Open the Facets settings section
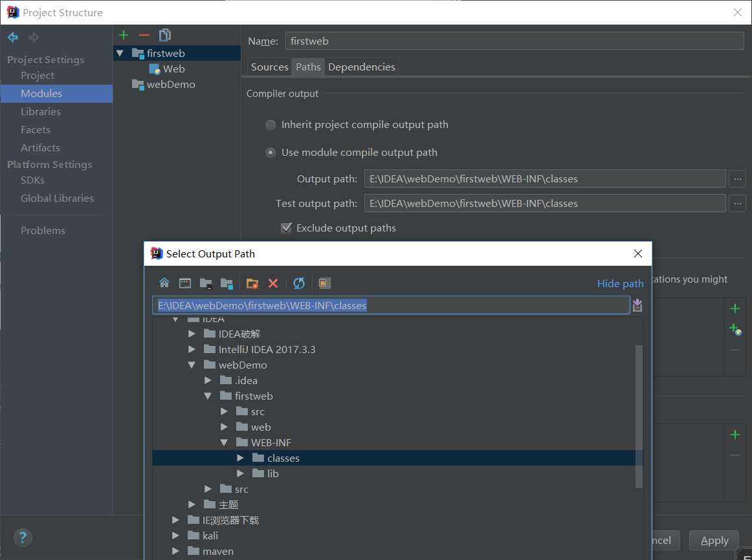This screenshot has width=752, height=560. coord(36,130)
